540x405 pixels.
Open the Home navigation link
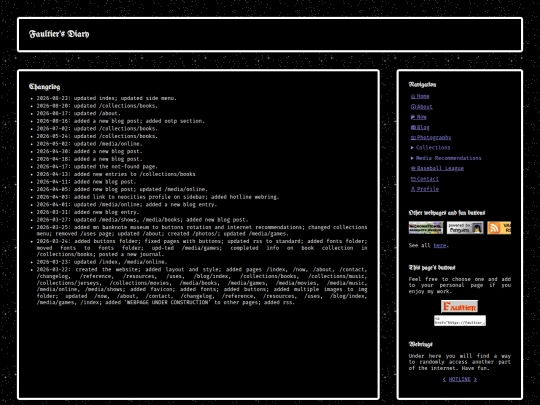[x=420, y=96]
